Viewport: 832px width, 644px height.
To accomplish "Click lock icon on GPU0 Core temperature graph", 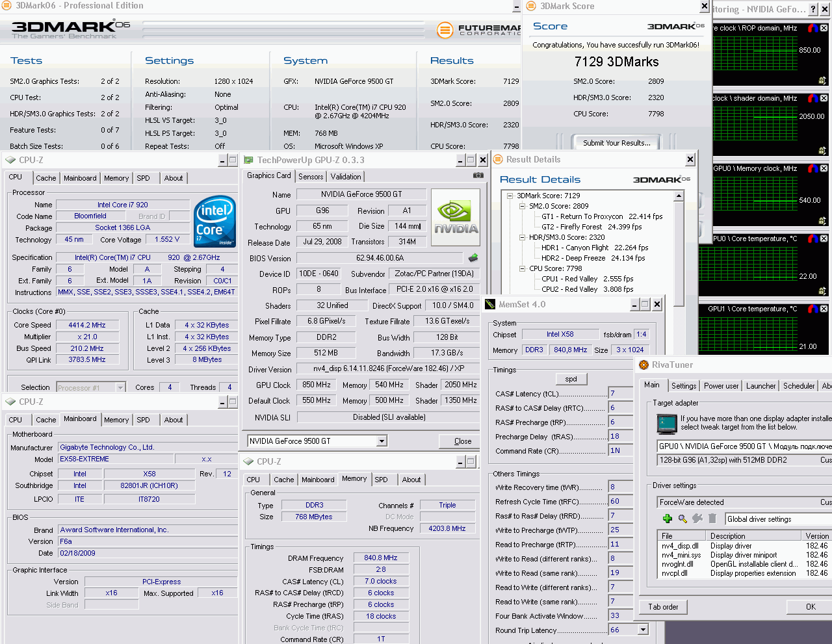I will tap(822, 291).
